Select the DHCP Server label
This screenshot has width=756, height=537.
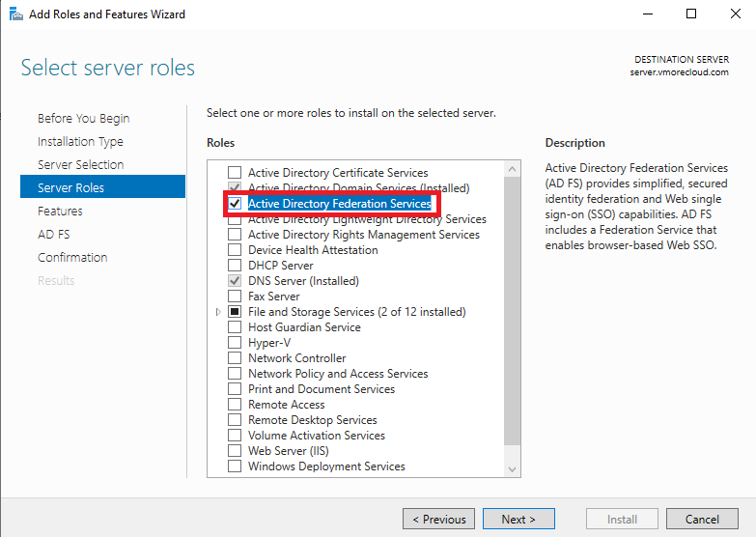pos(281,266)
